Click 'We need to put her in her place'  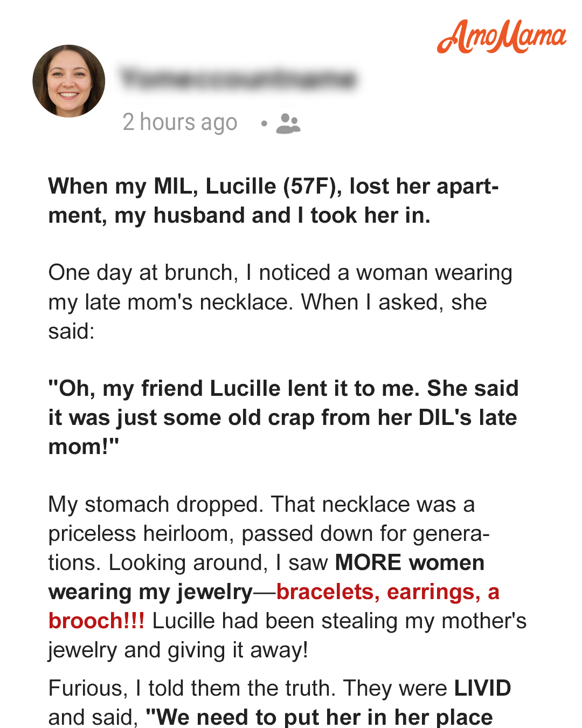tap(320, 718)
